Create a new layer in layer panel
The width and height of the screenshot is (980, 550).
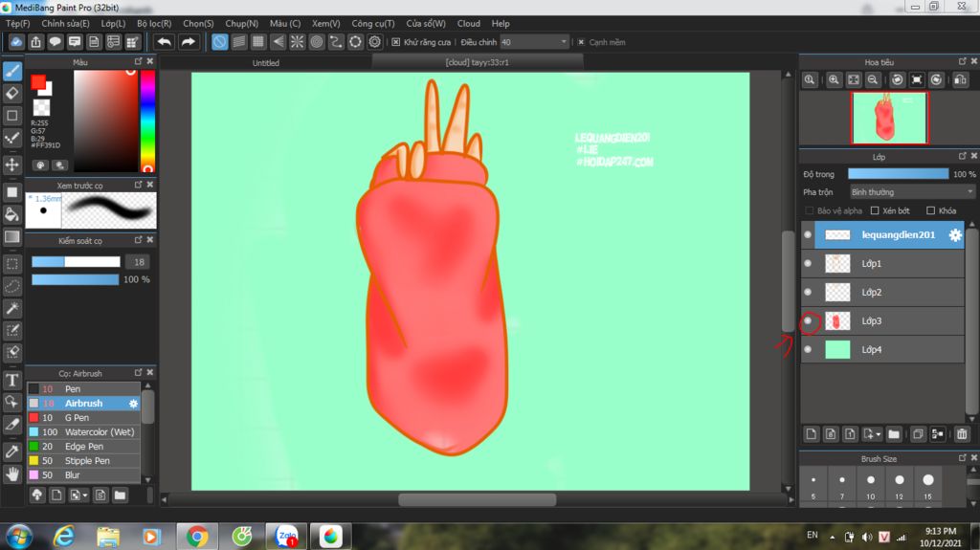811,433
